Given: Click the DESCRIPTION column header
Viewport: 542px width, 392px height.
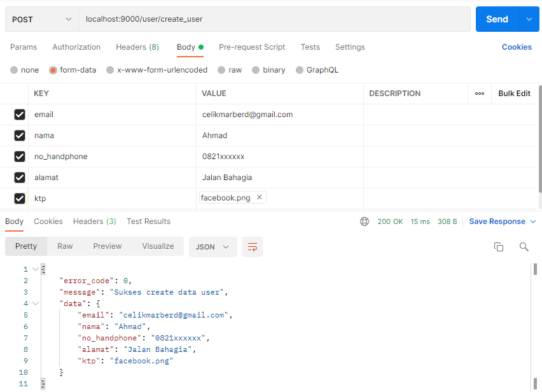Looking at the screenshot, I should click(x=395, y=94).
